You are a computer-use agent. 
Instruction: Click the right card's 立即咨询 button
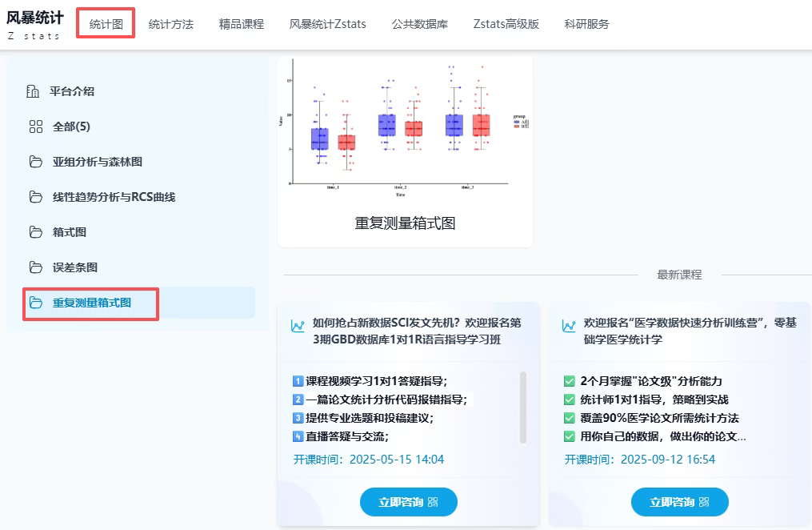click(679, 502)
